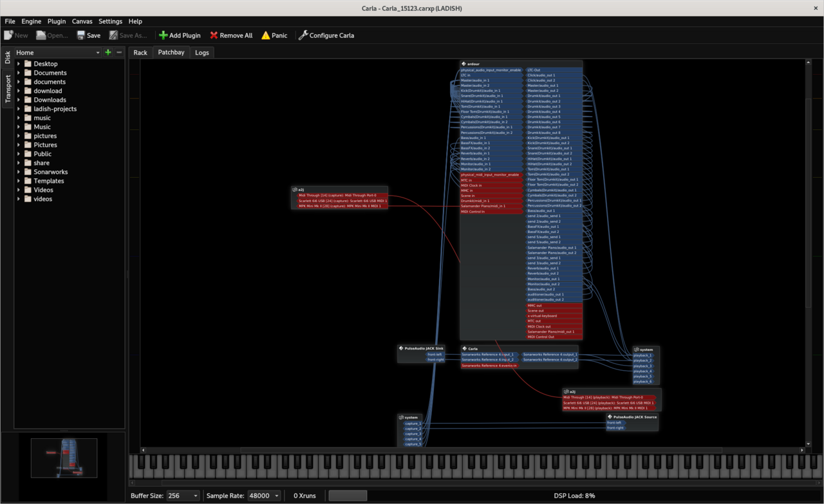Open Configure Carla wrench icon
The height and width of the screenshot is (504, 824).
click(x=303, y=35)
